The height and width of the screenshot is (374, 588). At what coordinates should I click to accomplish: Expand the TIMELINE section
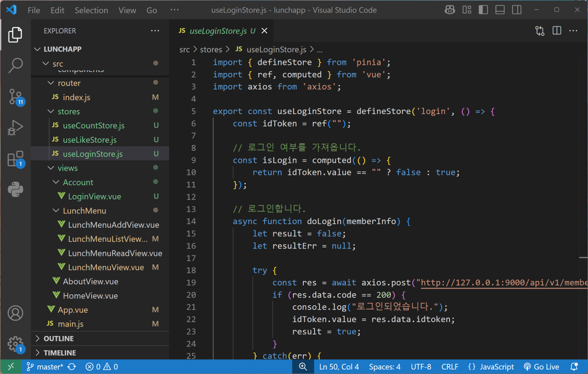pyautogui.click(x=100, y=353)
